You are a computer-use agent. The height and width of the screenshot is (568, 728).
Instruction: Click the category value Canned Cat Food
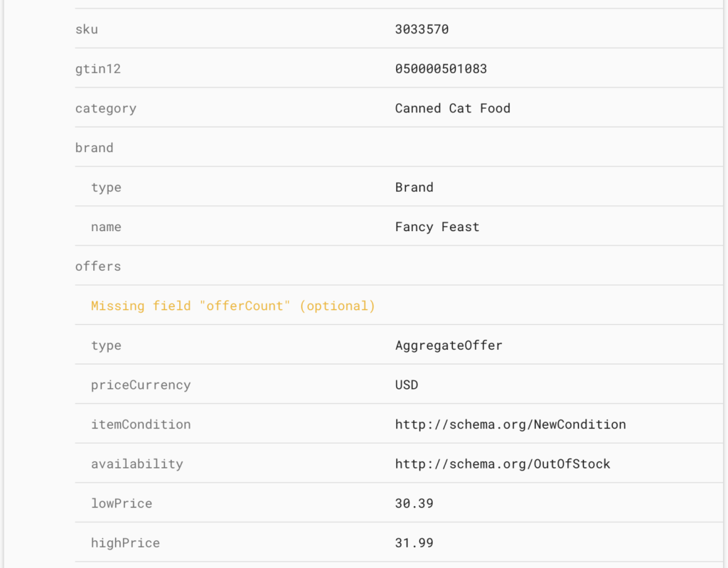click(453, 108)
